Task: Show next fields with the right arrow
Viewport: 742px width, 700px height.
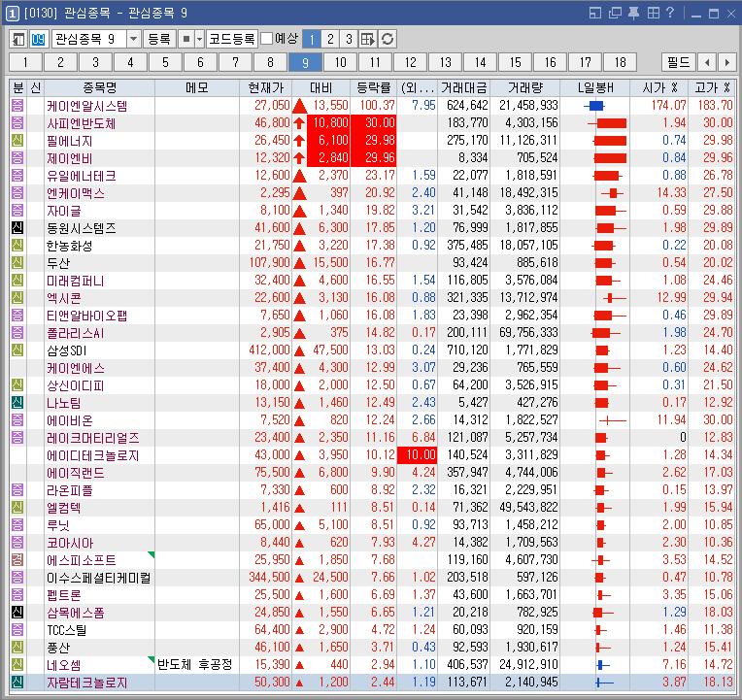Action: (x=726, y=62)
